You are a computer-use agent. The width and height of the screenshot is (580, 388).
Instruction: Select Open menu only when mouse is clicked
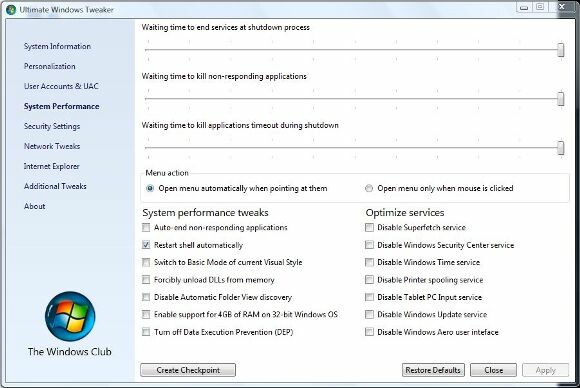click(369, 188)
